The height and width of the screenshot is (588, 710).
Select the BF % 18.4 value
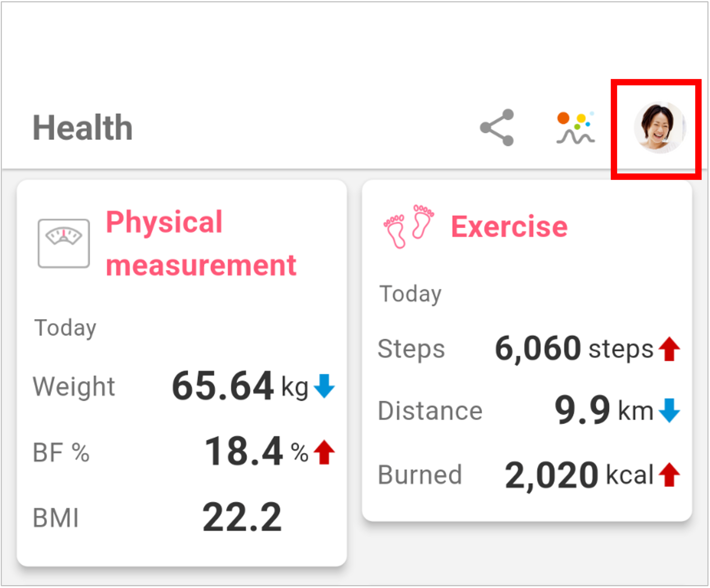[256, 452]
